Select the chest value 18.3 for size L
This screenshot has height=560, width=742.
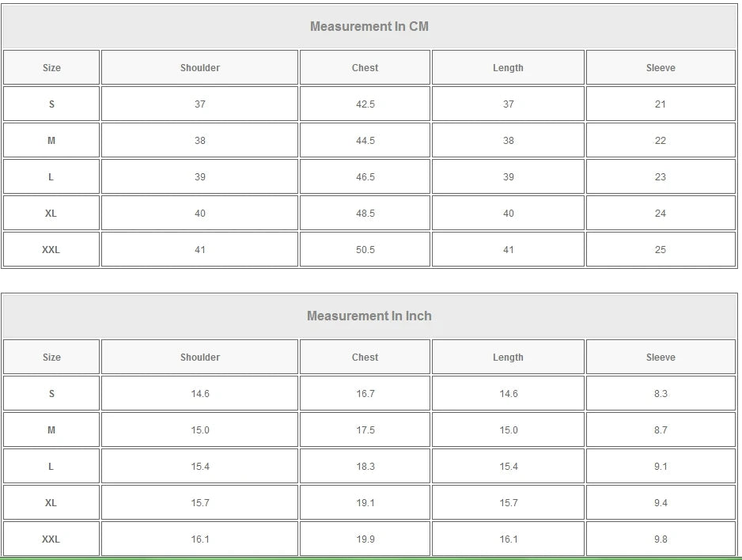click(365, 467)
